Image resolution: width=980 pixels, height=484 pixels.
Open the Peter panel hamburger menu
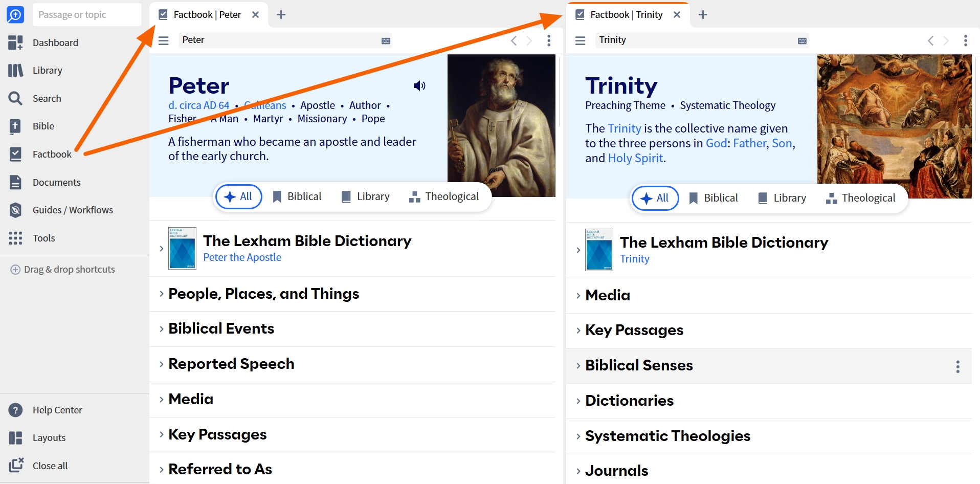[x=164, y=40]
